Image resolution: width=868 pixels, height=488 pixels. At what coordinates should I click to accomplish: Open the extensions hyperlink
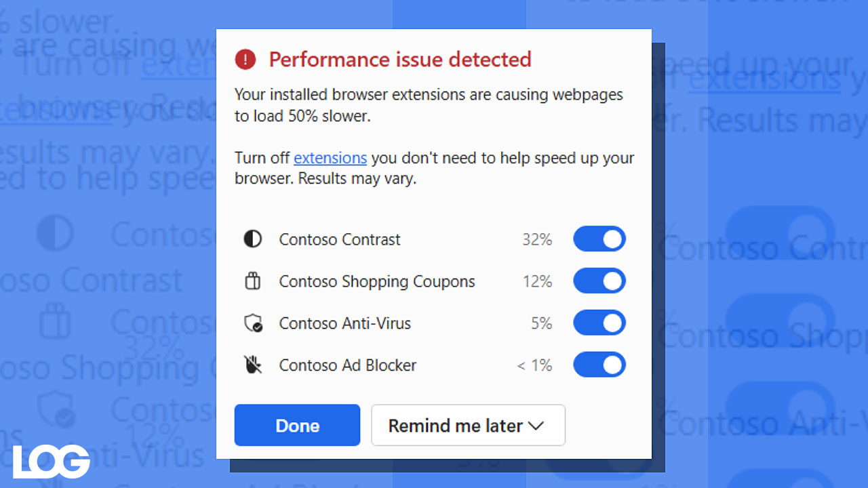330,158
